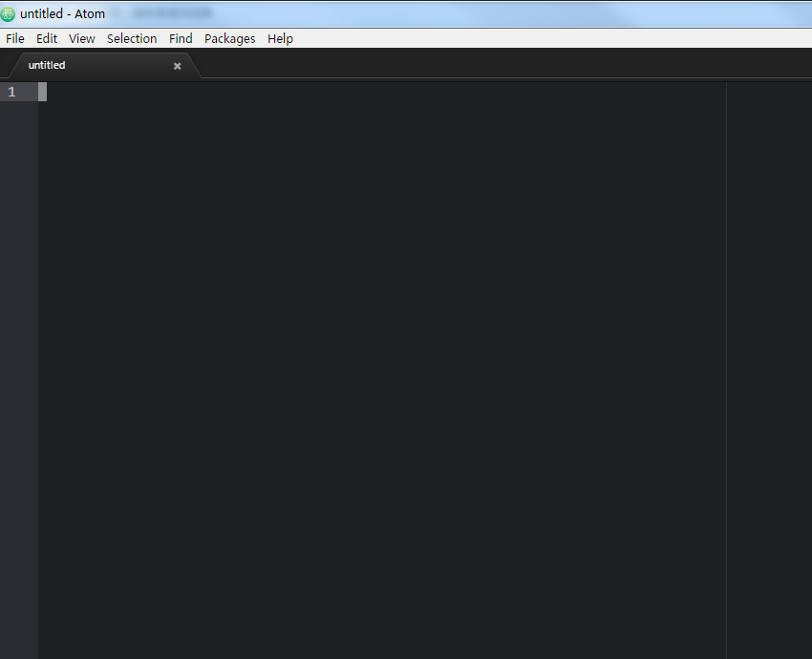812x659 pixels.
Task: Close the untitled tab
Action: point(177,66)
